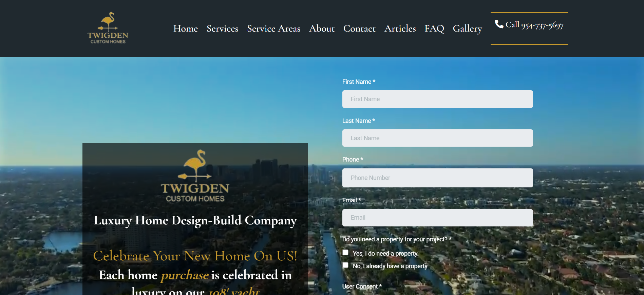The height and width of the screenshot is (295, 644).
Task: Visit the FAQ page
Action: [x=434, y=29]
